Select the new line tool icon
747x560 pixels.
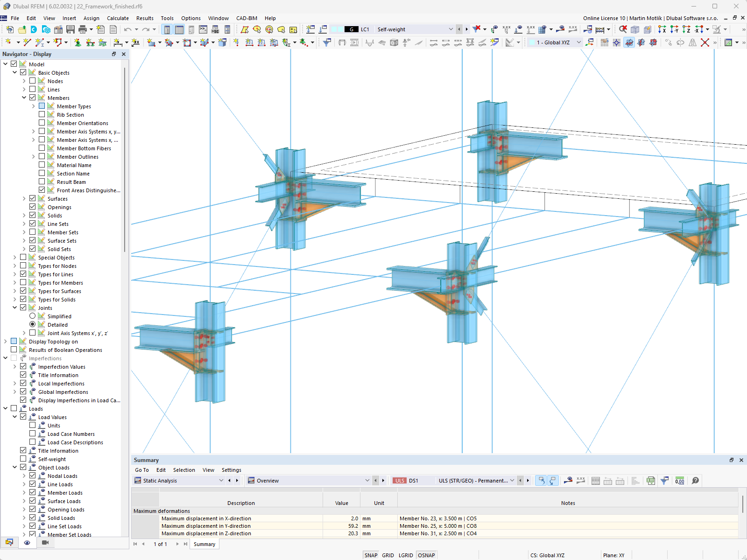tap(27, 42)
